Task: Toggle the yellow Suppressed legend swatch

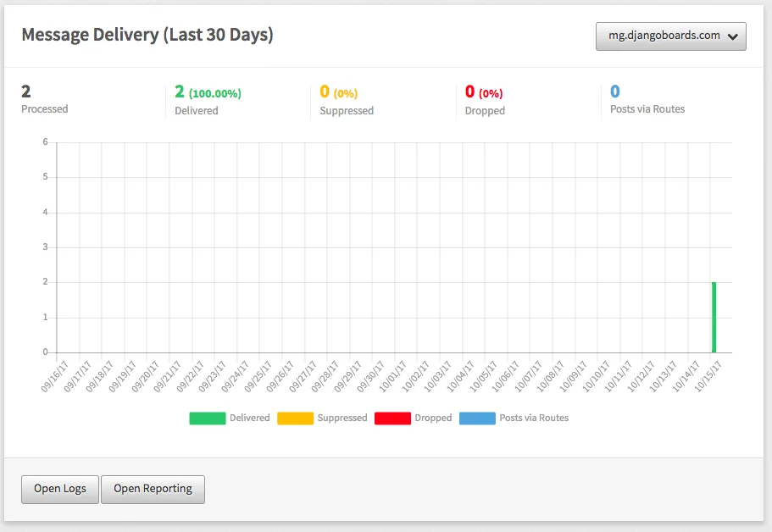Action: (296, 418)
